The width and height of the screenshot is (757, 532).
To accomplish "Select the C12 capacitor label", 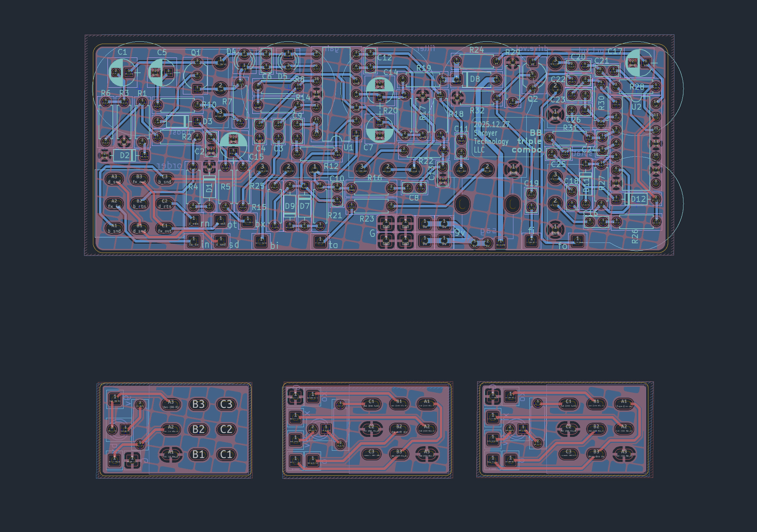I will [384, 58].
